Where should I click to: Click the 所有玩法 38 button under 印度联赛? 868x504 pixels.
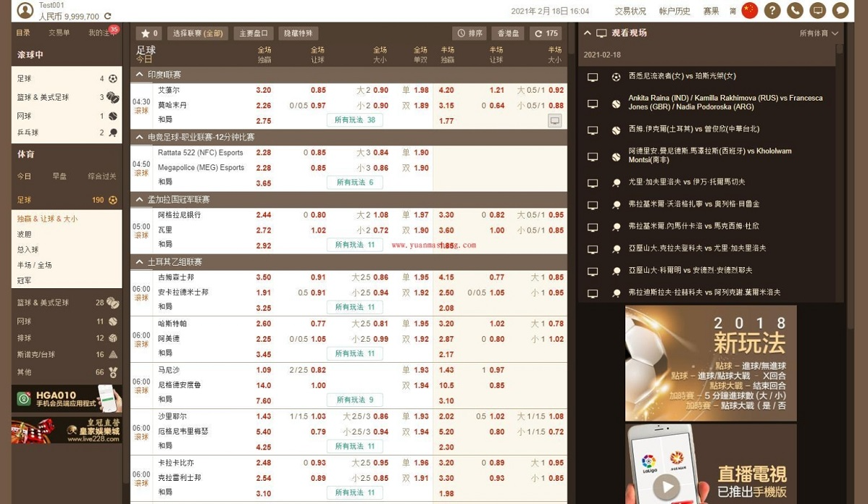[354, 120]
